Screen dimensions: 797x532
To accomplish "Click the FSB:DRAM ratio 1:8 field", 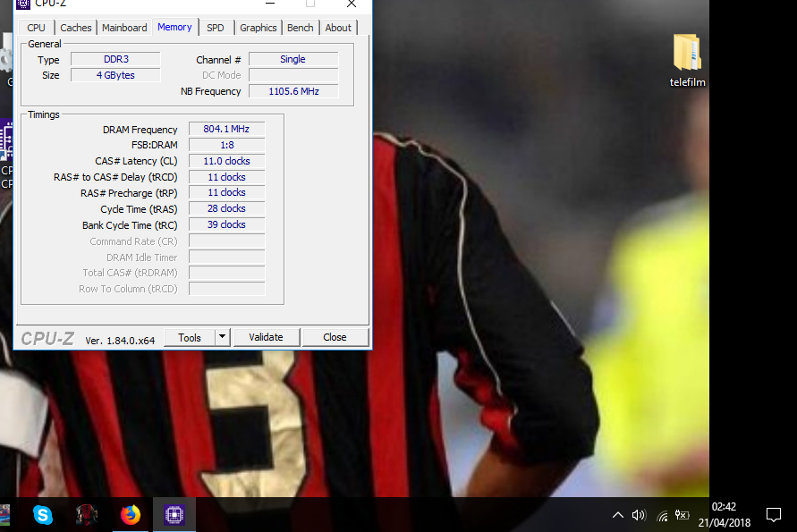I will pyautogui.click(x=226, y=146).
